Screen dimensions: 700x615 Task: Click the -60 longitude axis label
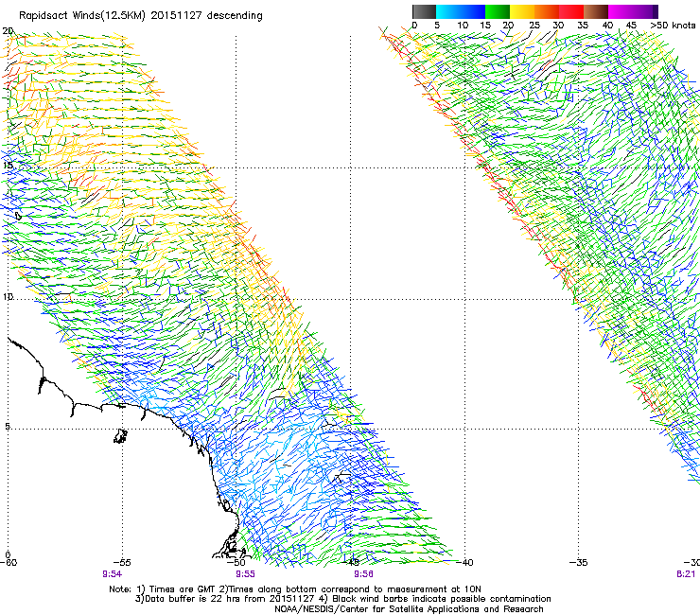click(x=8, y=562)
